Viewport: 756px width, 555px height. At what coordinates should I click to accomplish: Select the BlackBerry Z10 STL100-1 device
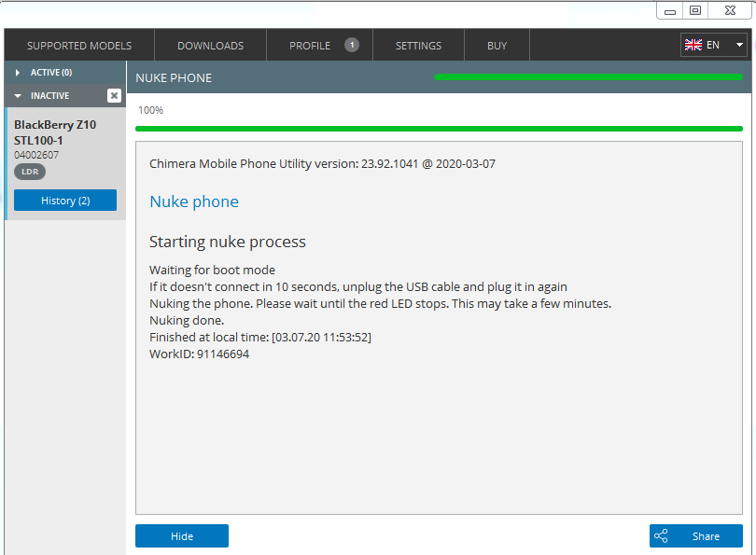(x=65, y=164)
